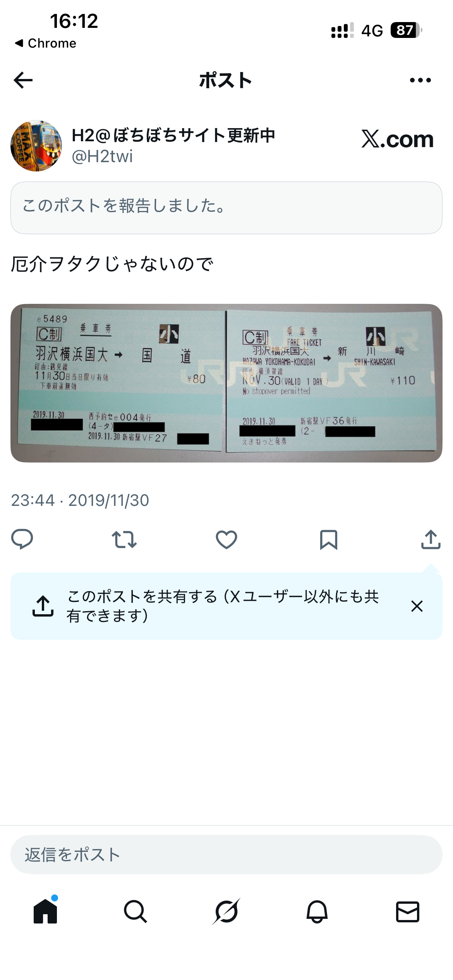Tap the repost arrows icon
This screenshot has width=453, height=980.
[124, 540]
